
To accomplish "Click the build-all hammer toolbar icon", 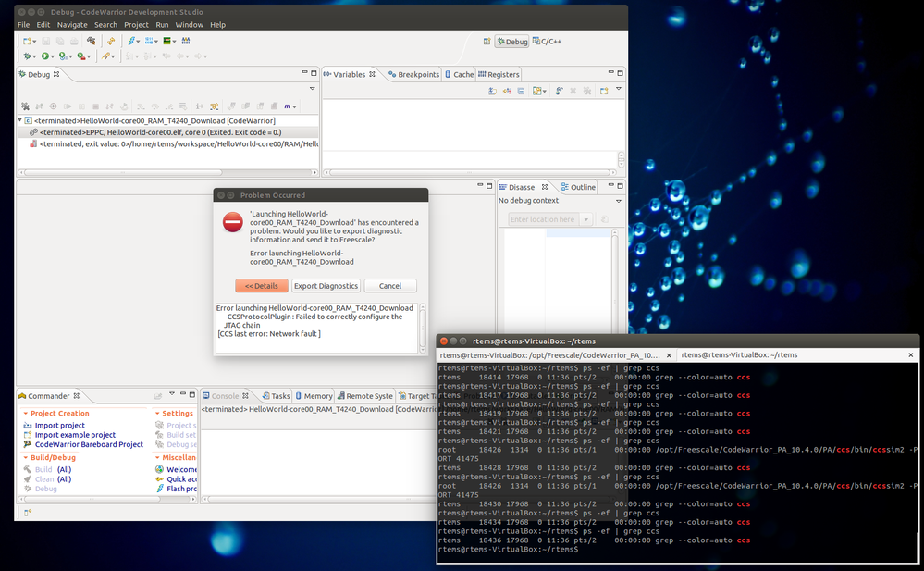I will coord(91,42).
